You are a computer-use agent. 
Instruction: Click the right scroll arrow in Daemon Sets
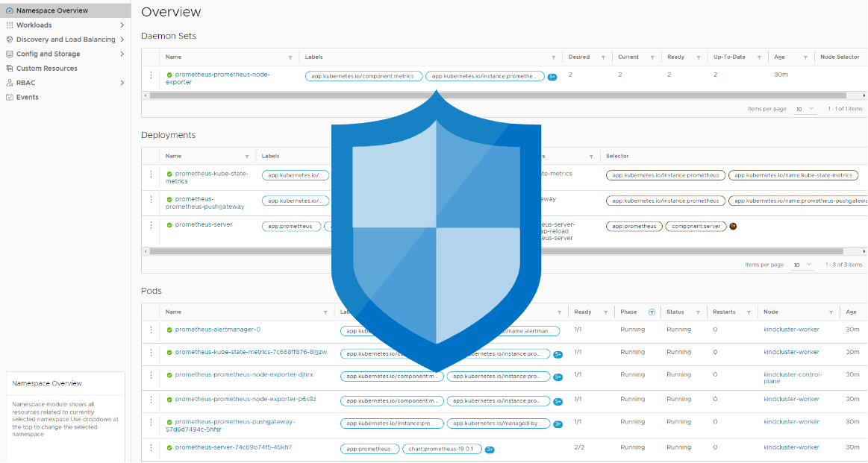tap(864, 95)
